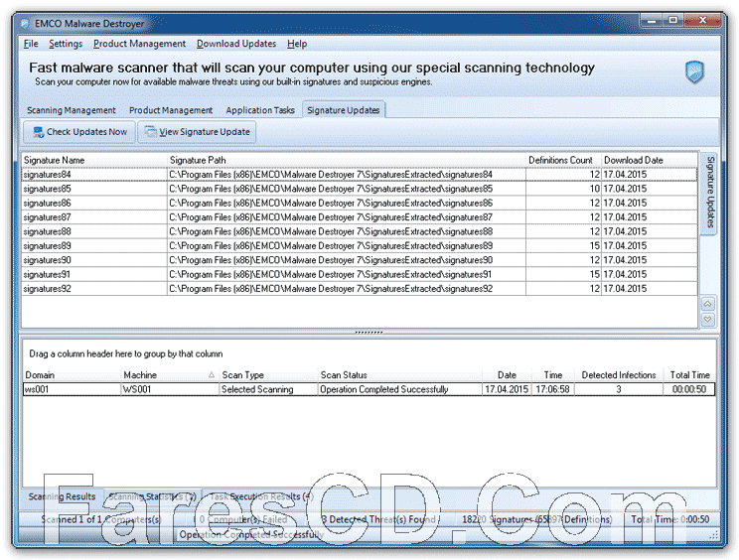Screen dimensions: 739x560
Task: Open the Scanning Results bottom tab
Action: pos(62,496)
